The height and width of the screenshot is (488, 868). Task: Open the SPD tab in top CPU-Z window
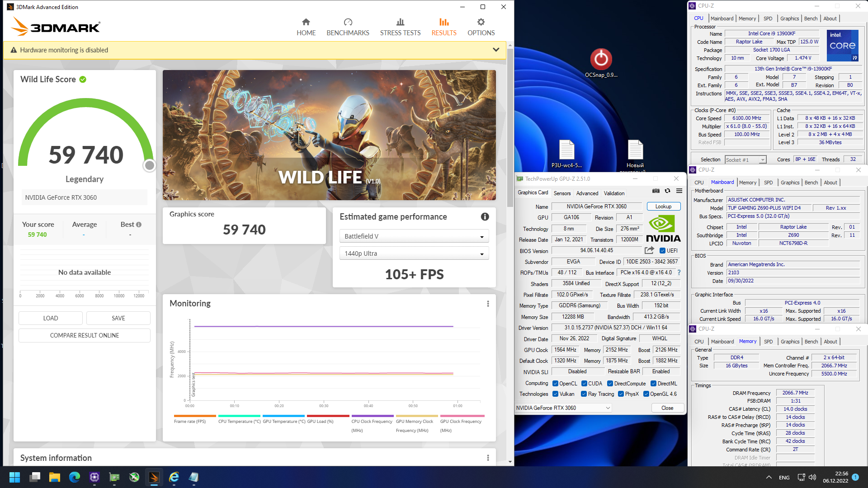(768, 19)
